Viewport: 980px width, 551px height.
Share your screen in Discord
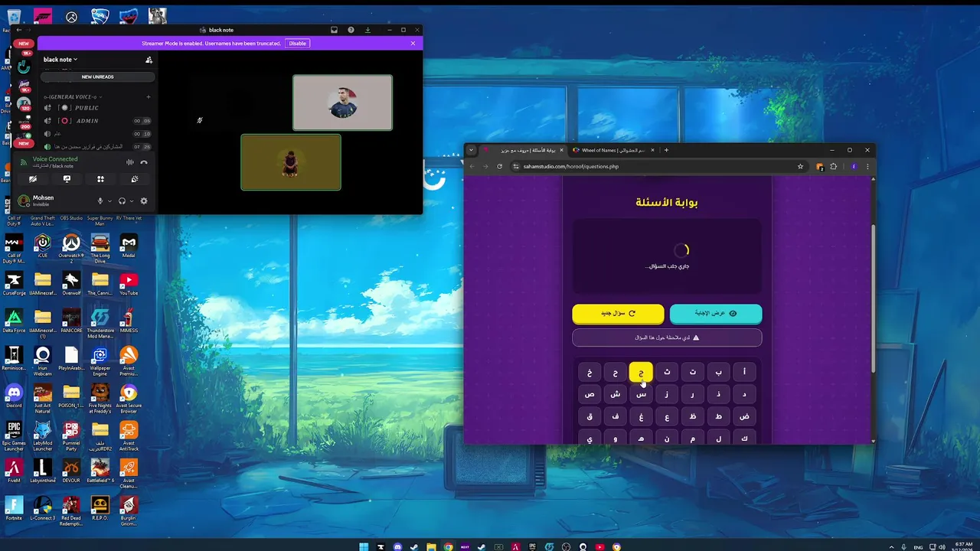[67, 179]
